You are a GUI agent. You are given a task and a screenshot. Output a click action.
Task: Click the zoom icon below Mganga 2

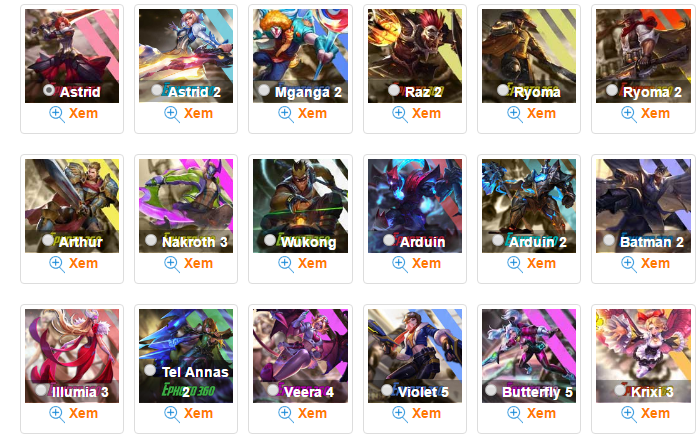[x=286, y=115]
